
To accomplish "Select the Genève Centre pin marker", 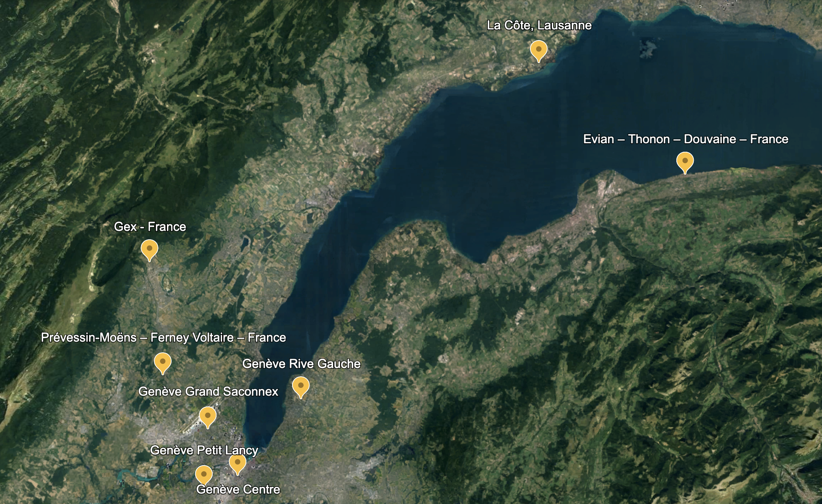I will (x=237, y=463).
